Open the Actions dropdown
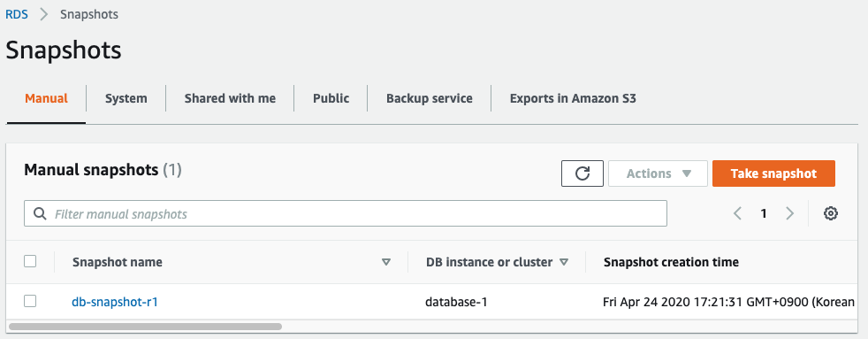 click(x=659, y=173)
